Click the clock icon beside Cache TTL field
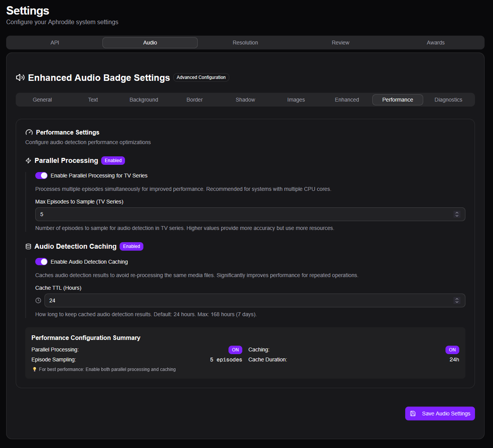 coord(38,300)
